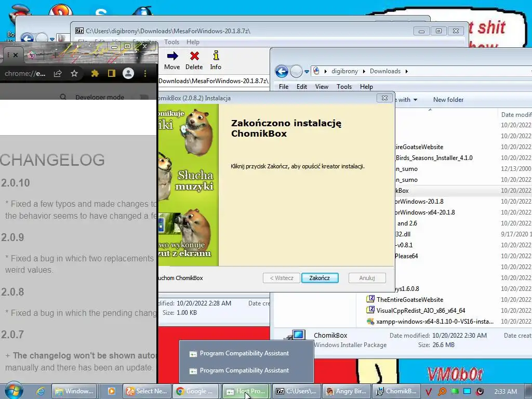Click blue monitor tray icon

pos(467,392)
